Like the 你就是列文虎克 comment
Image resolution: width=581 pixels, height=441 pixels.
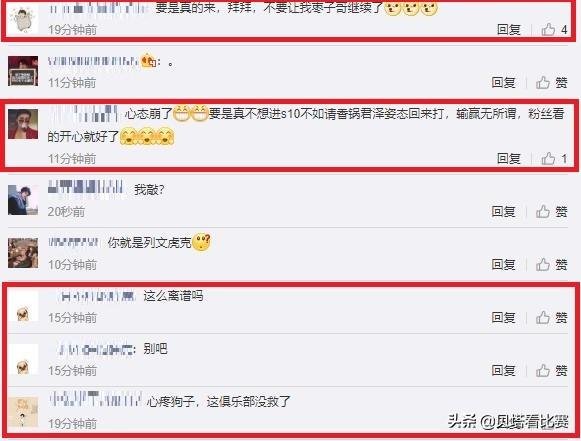point(551,264)
